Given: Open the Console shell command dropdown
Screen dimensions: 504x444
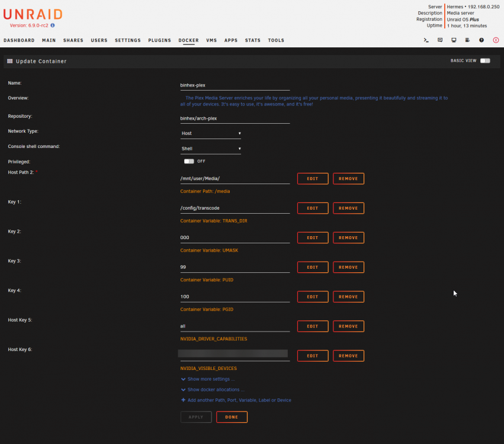Looking at the screenshot, I should (210, 149).
